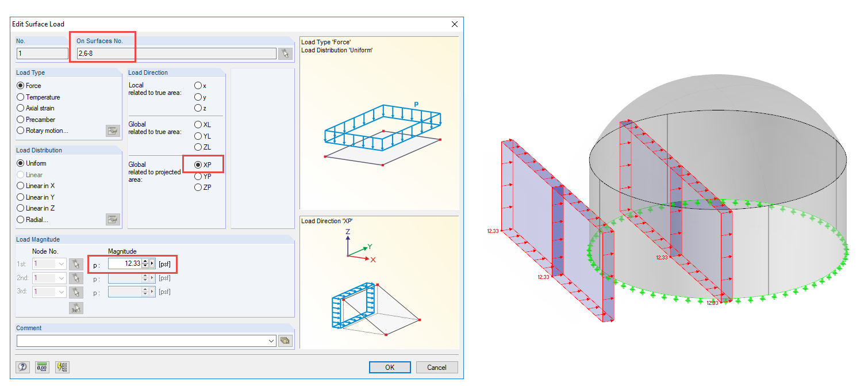Viewport: 868px width, 386px height.
Task: Select the ZP global projected direction
Action: [x=197, y=187]
